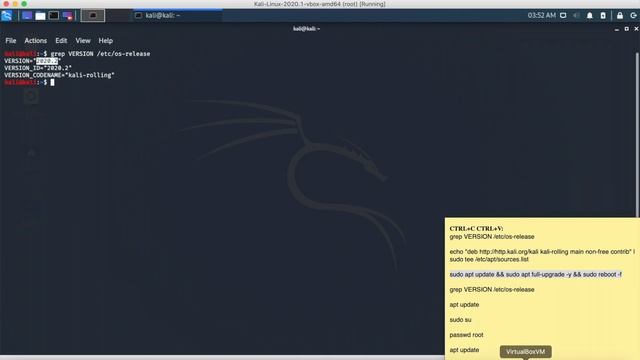Click the CTRL+C CTRL+V heading in the sticky note
The width and height of the screenshot is (640, 360).
coord(476,229)
